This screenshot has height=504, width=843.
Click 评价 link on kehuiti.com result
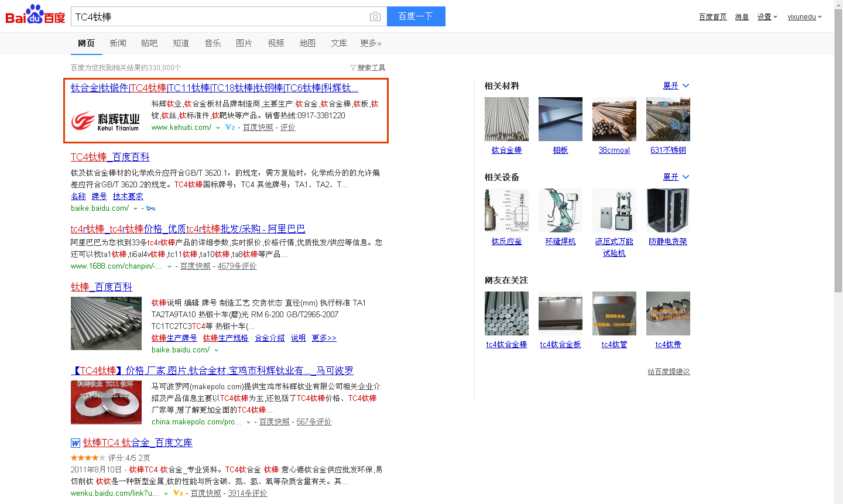pyautogui.click(x=288, y=128)
